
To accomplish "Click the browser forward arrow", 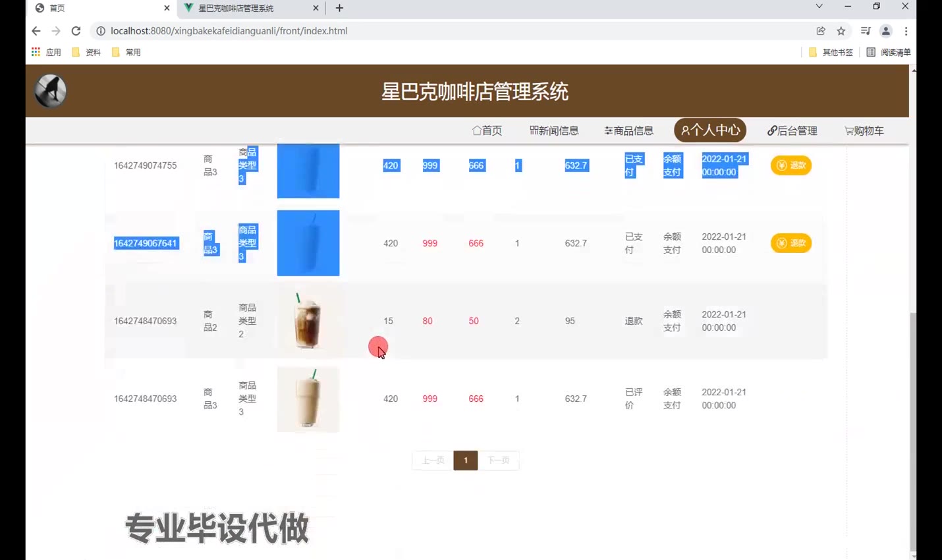I will (x=56, y=31).
